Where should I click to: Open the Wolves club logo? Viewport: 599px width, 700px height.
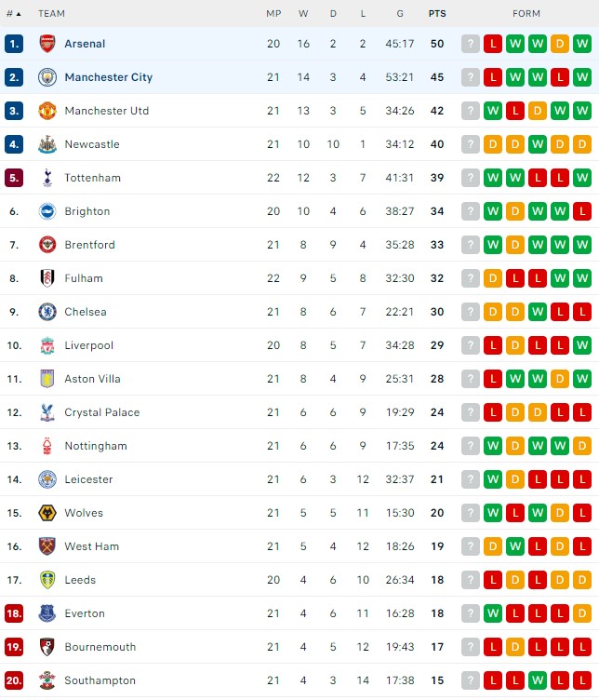tap(47, 513)
